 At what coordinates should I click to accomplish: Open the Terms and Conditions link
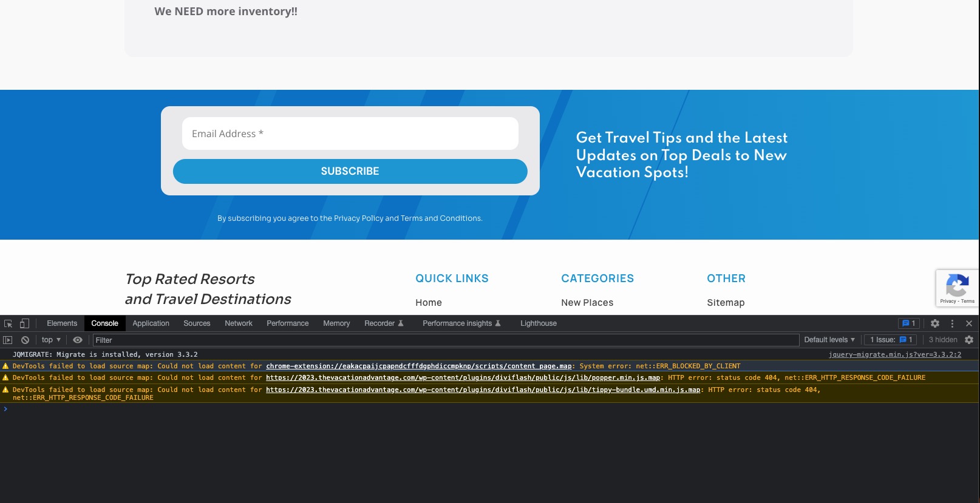click(x=441, y=218)
